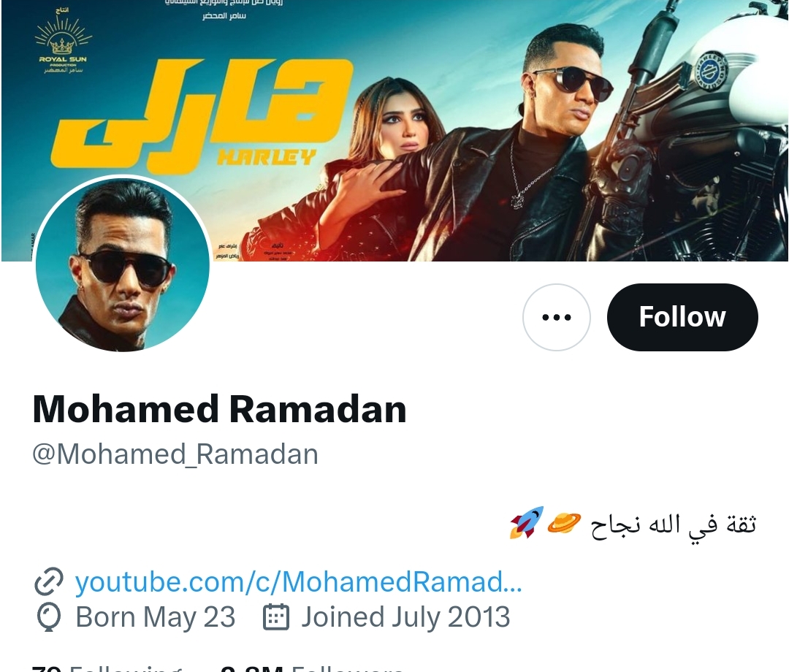Click the Arabic bio text
789x672 pixels.
[x=672, y=524]
